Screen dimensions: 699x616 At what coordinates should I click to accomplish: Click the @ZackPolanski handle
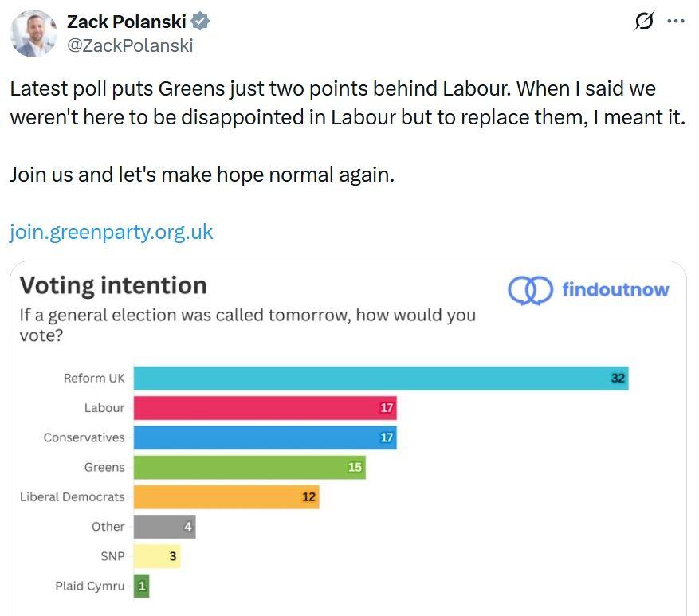click(x=130, y=45)
